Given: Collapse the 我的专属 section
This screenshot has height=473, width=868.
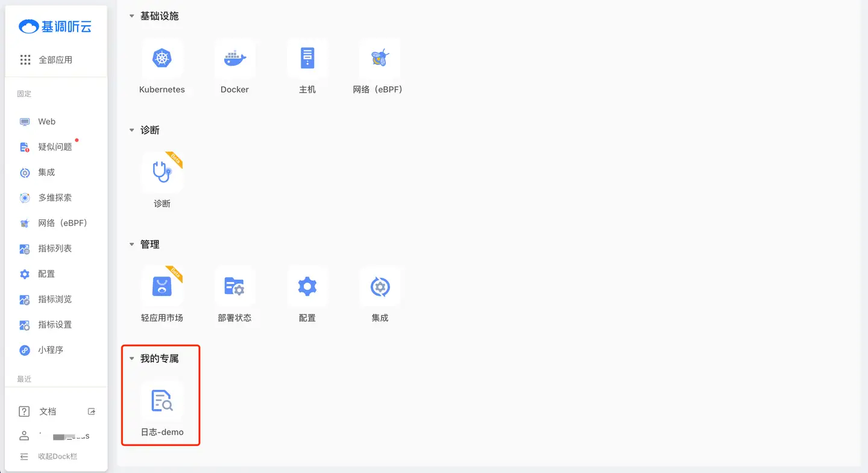Looking at the screenshot, I should coord(132,359).
